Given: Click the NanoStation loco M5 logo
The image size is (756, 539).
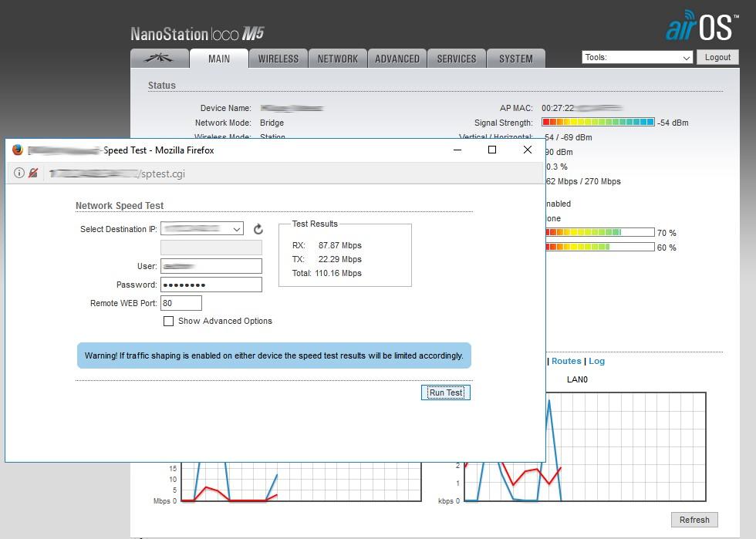Looking at the screenshot, I should coord(197,34).
